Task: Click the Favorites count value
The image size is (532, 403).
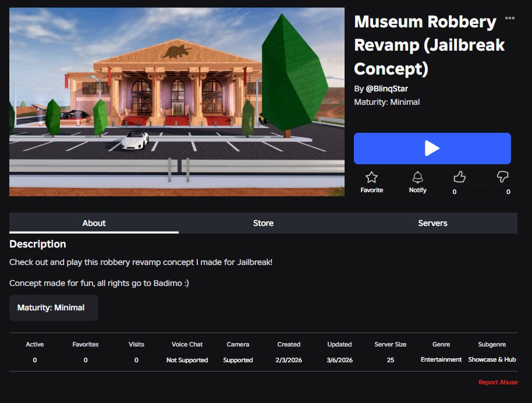Action: pos(86,360)
